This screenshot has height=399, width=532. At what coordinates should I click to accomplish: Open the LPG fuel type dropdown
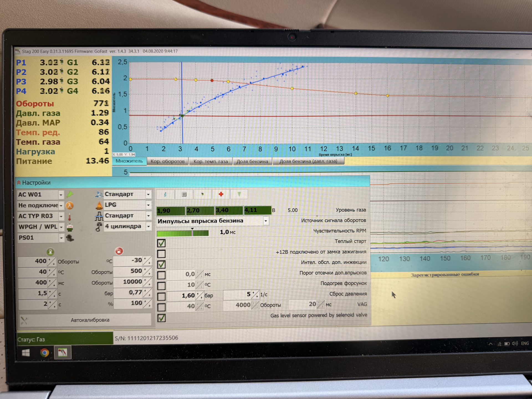pos(149,205)
